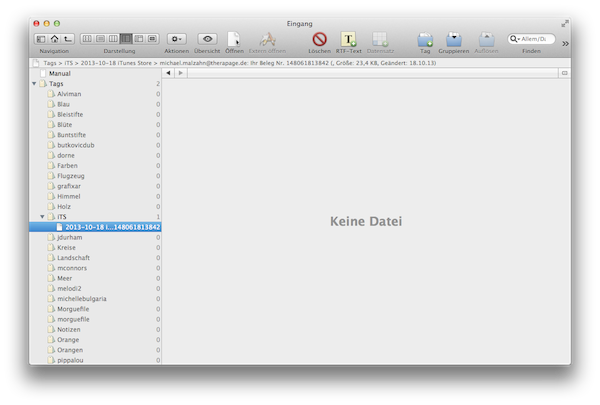
Task: Click the Eingang window title
Action: [300, 24]
